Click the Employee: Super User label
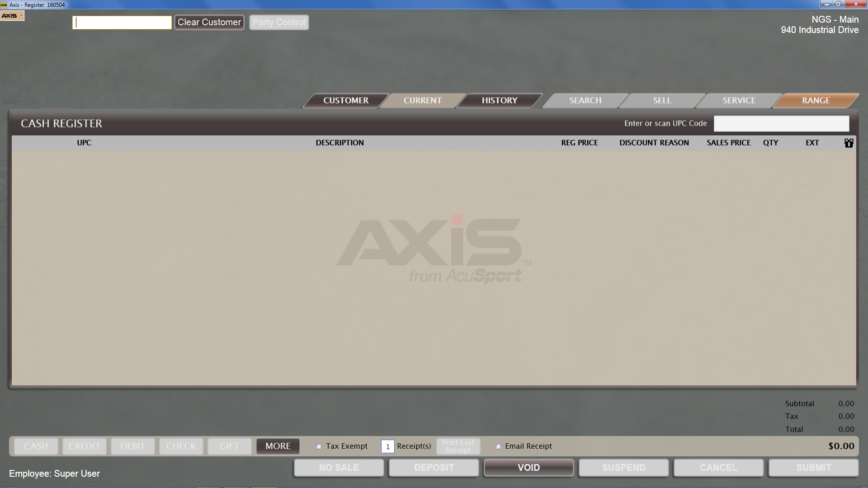This screenshot has height=488, width=868. (55, 474)
